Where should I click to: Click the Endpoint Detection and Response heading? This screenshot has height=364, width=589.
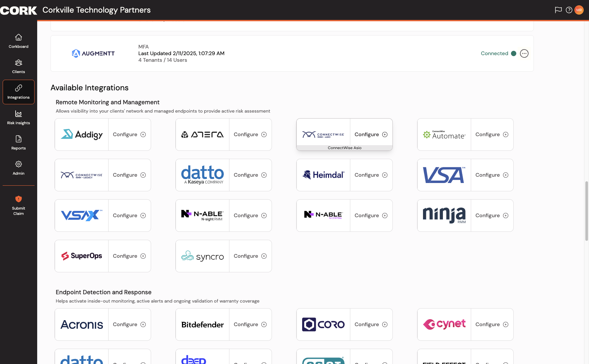(x=104, y=292)
